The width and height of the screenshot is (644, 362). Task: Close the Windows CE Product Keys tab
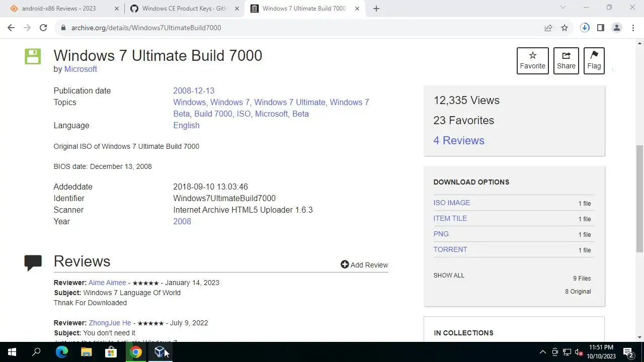coord(236,9)
